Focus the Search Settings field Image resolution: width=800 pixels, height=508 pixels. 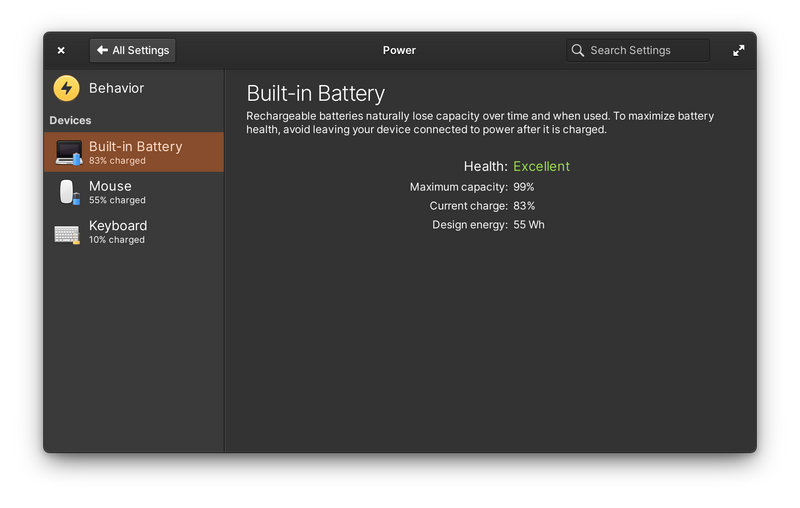click(x=638, y=50)
